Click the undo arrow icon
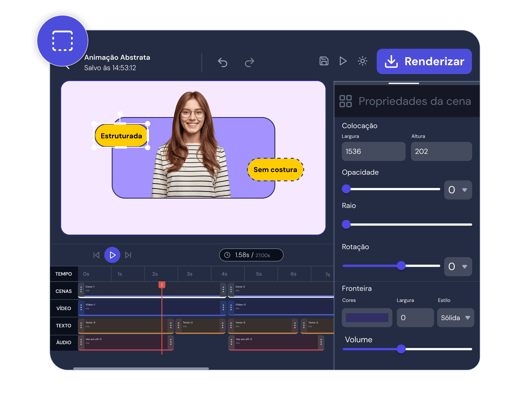This screenshot has height=399, width=532. [x=222, y=62]
